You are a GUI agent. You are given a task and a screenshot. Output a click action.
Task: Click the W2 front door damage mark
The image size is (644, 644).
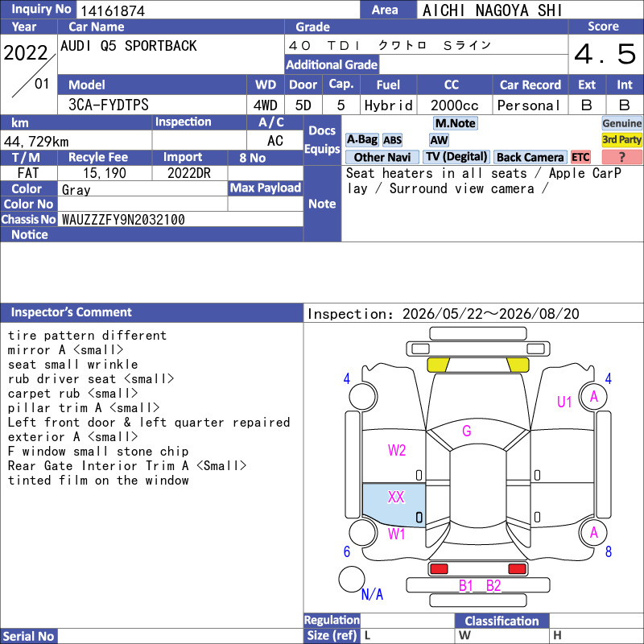point(397,451)
